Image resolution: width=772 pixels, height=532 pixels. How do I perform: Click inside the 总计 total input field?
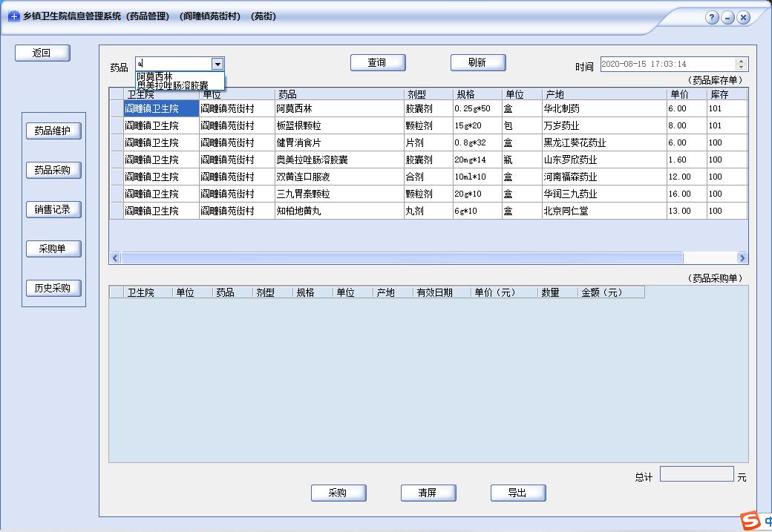point(696,473)
